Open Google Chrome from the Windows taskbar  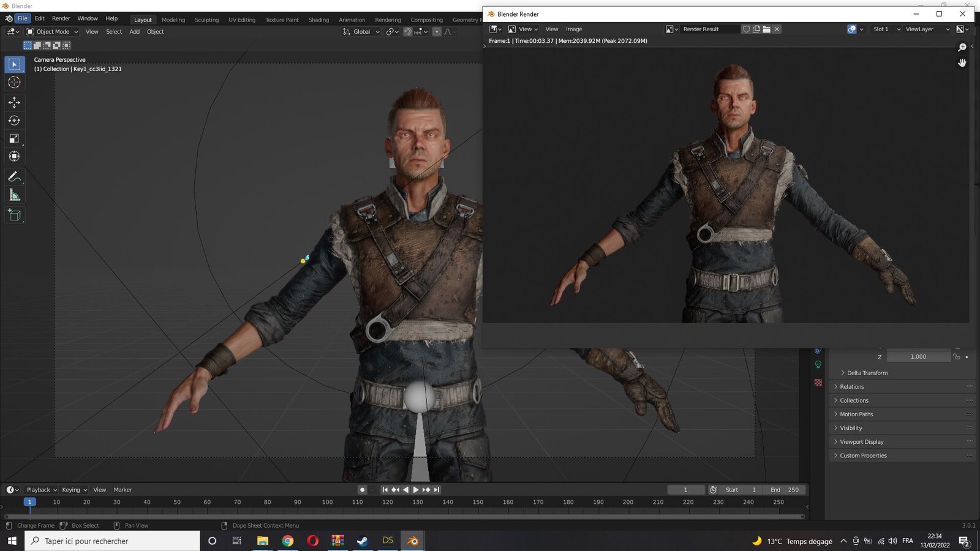(288, 541)
